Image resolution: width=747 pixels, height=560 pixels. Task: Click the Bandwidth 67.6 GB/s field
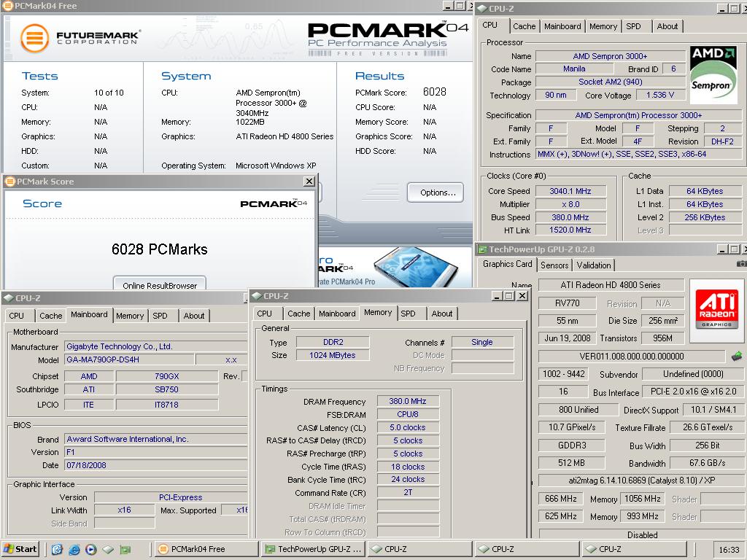tap(707, 463)
